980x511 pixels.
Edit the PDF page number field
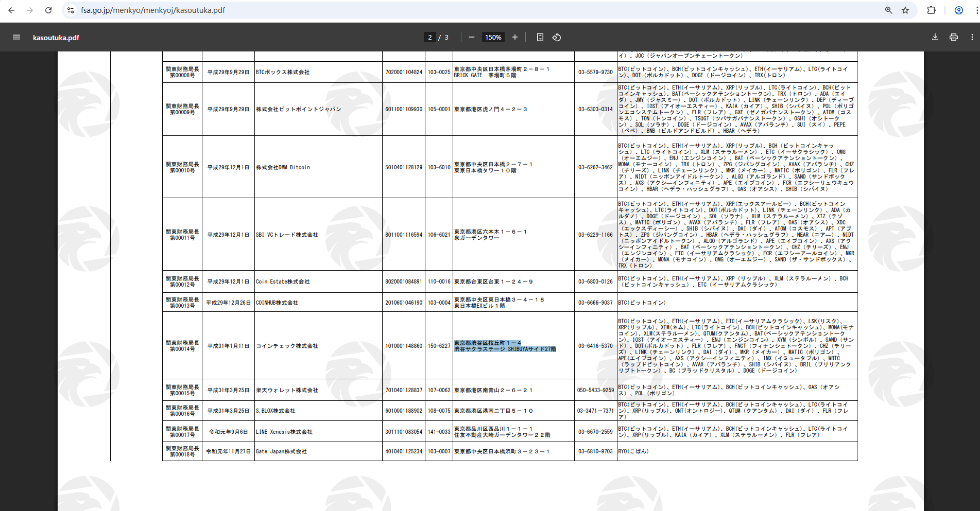(430, 37)
